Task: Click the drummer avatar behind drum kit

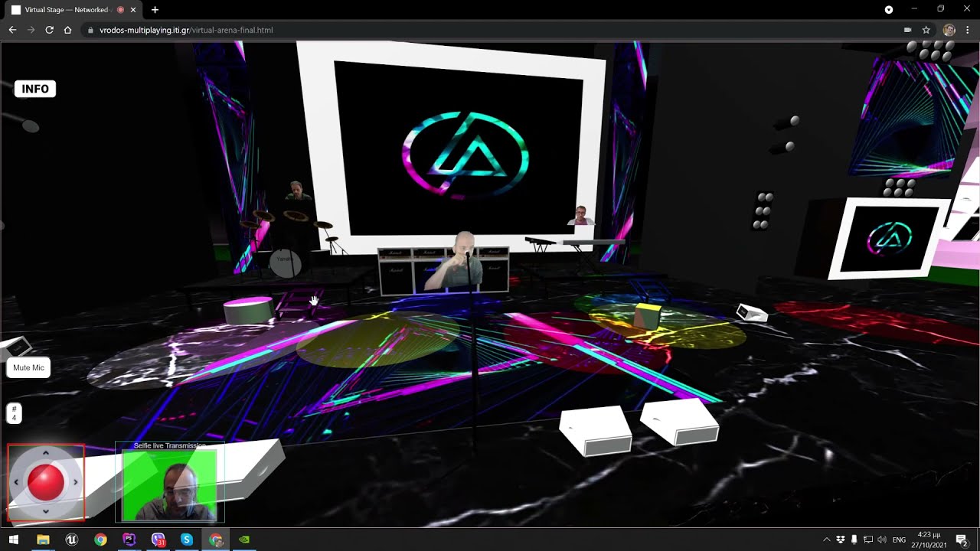Action: tap(297, 192)
